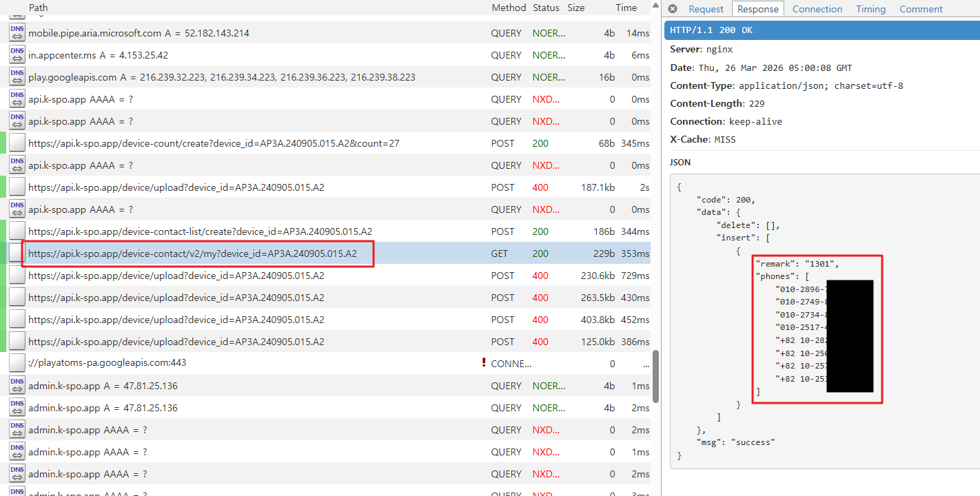Open the Comment tab
The height and width of the screenshot is (496, 980).
(921, 9)
